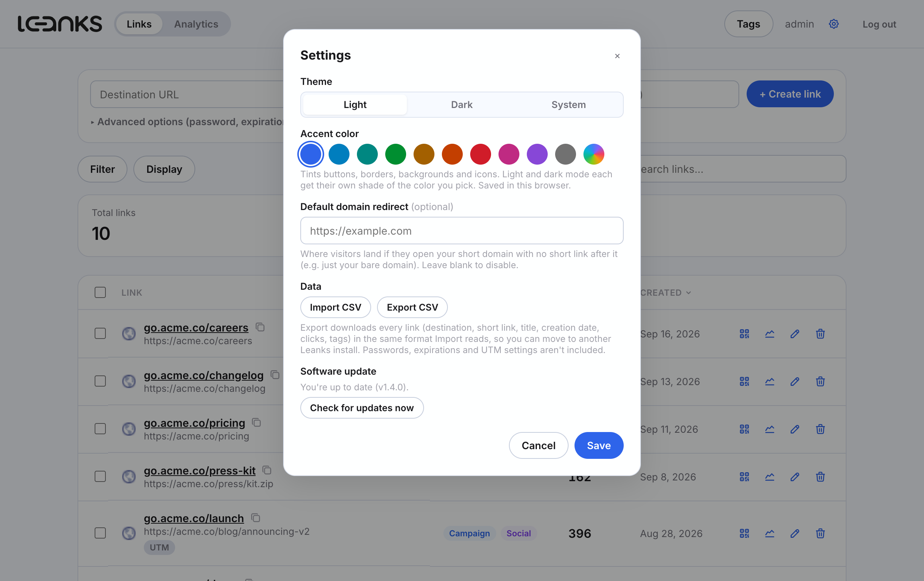This screenshot has height=581, width=924.
Task: Copy the go.acme.co/careers short link
Action: pyautogui.click(x=260, y=327)
